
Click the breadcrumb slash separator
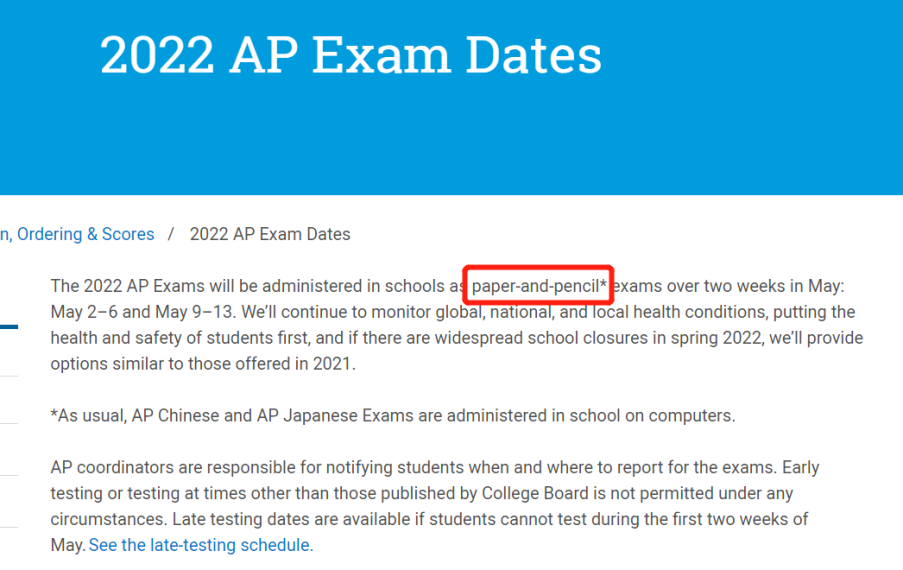[171, 234]
